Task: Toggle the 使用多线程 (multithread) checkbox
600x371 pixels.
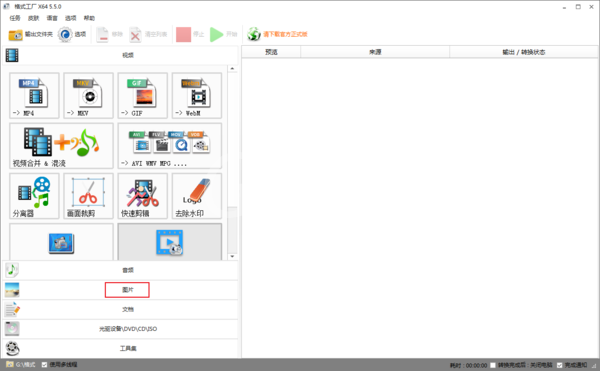Action: pos(44,365)
